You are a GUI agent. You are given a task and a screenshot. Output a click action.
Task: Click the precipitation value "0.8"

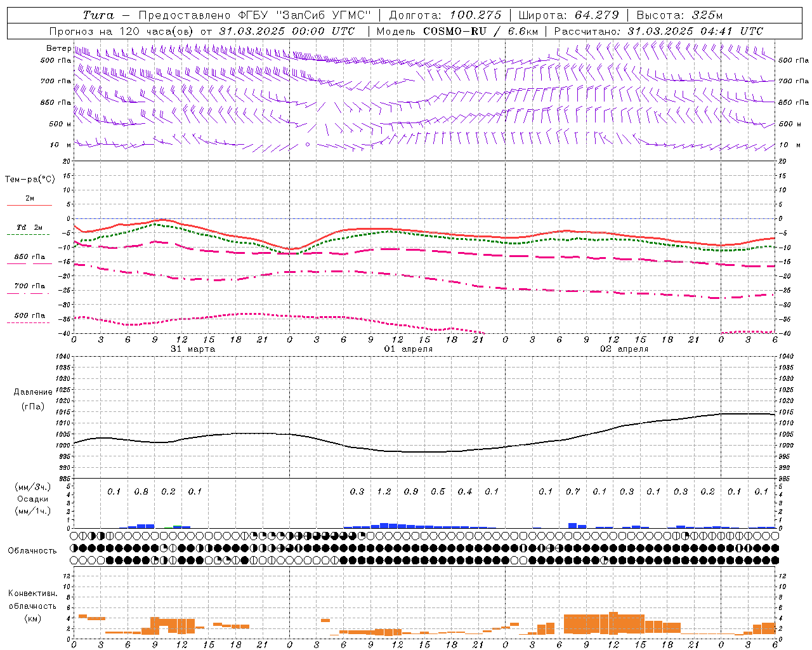click(x=141, y=492)
